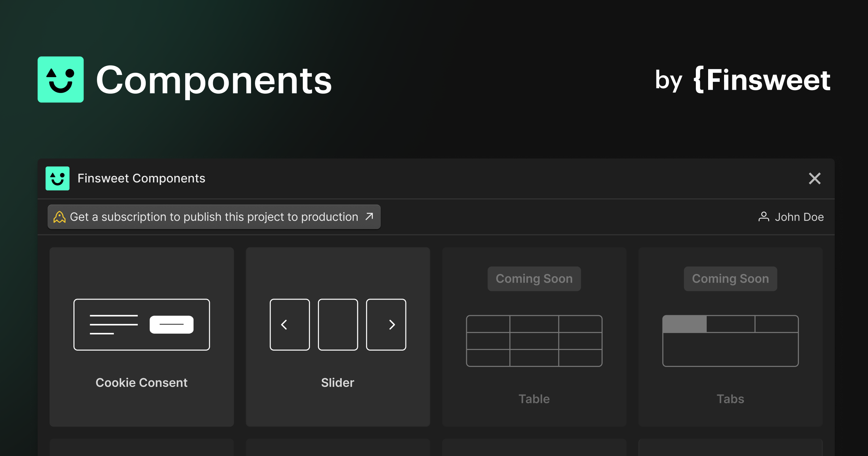Image resolution: width=868 pixels, height=456 pixels.
Task: Close the Finsweet Components panel
Action: click(x=815, y=178)
